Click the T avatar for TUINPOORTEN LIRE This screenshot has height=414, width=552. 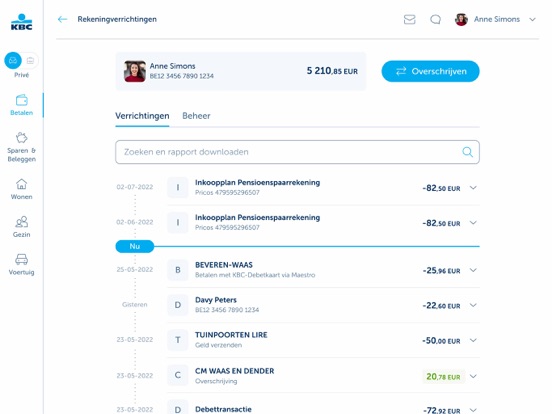pos(178,340)
